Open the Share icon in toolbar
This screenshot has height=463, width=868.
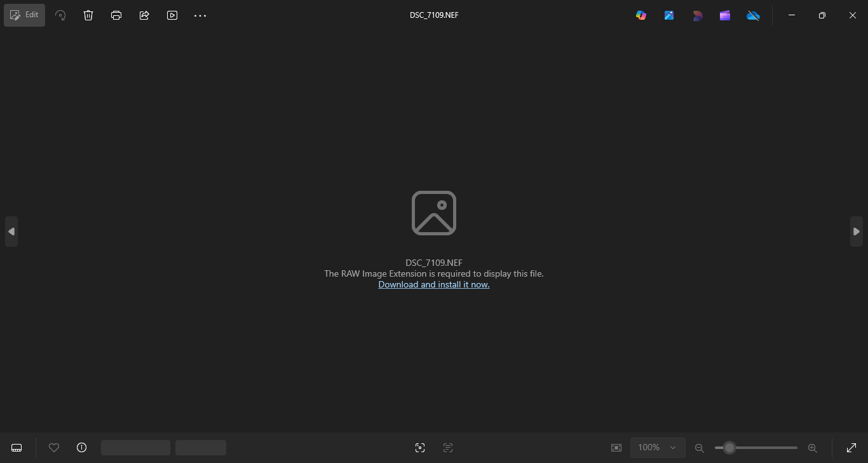pyautogui.click(x=144, y=15)
